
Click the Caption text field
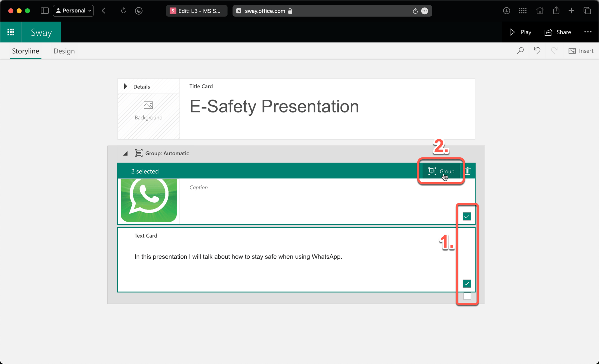[x=199, y=187]
